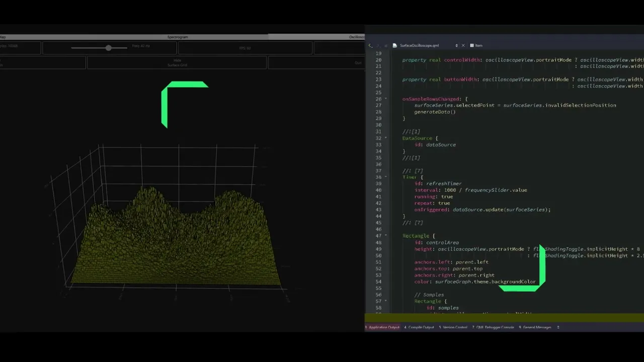The image size is (644, 362).
Task: Click 'interval: 1000 / frequencySlider.value' line
Action: tap(471, 190)
